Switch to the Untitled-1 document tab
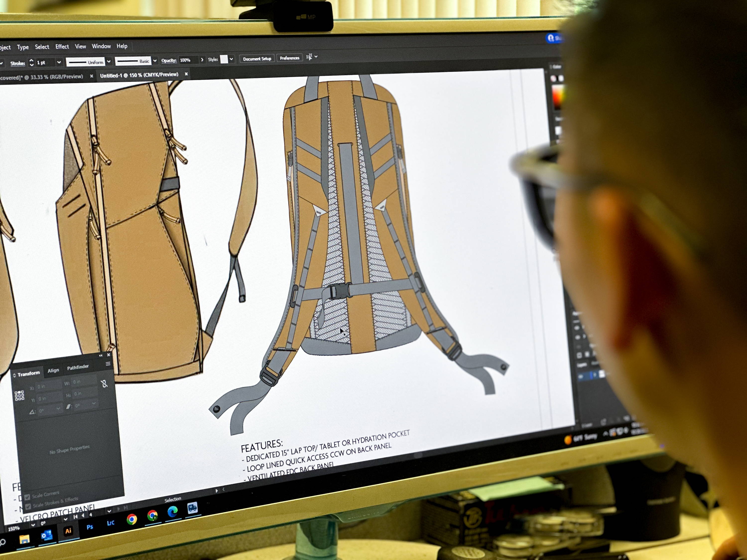 tap(139, 75)
